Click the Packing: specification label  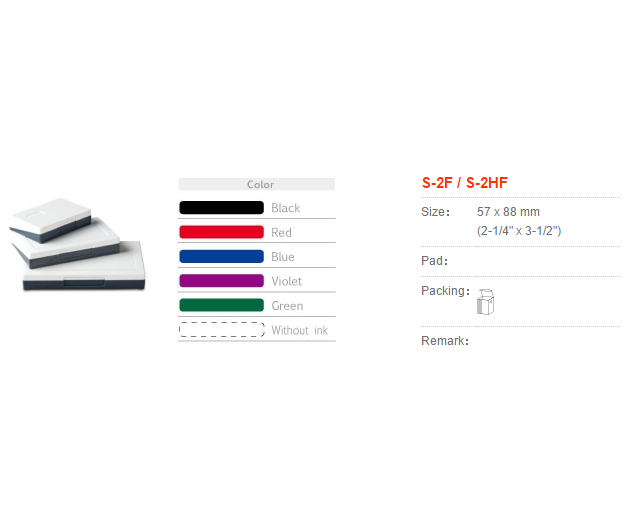(445, 291)
